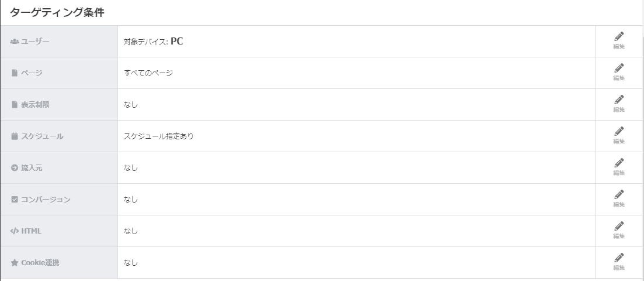Click the ページ row label
The image size is (644, 281).
click(x=32, y=73)
